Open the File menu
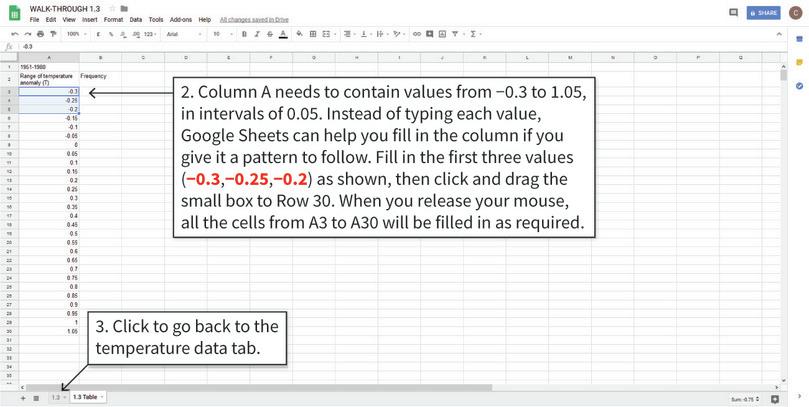 [35, 20]
